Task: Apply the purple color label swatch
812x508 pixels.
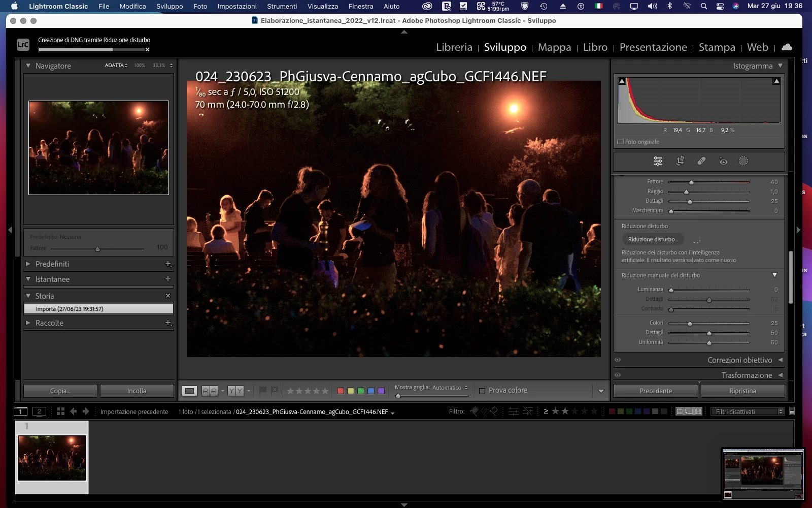Action: (381, 391)
